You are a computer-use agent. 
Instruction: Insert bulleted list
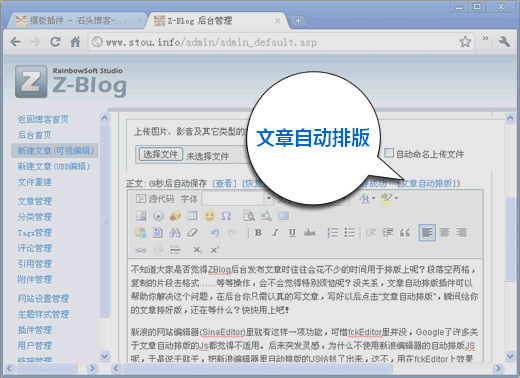(350, 232)
